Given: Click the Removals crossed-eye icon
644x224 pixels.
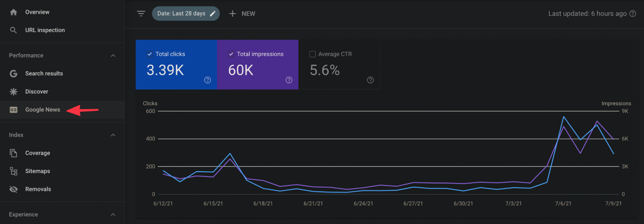Looking at the screenshot, I should tap(14, 189).
